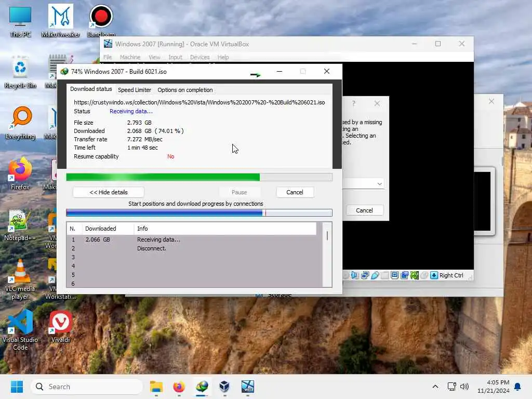Viewport: 532px width, 399px height.
Task: Click the Info column header
Action: point(225,229)
